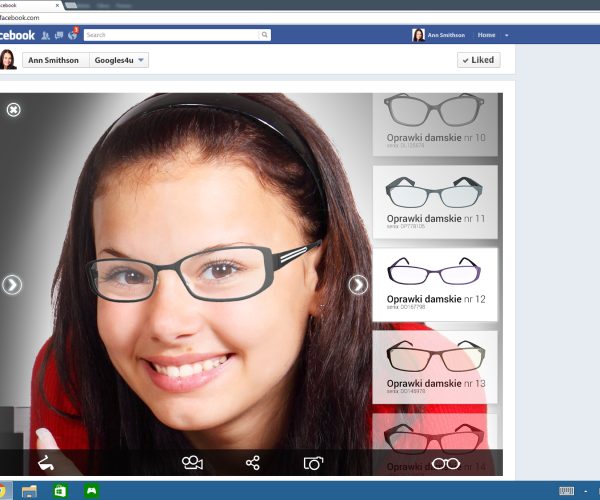Viewport: 600px width, 500px height.
Task: Open the green games app on taskbar
Action: [x=91, y=491]
